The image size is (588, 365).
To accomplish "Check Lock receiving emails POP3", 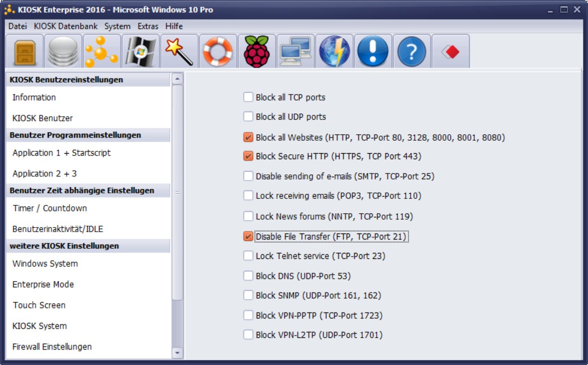I will 248,196.
